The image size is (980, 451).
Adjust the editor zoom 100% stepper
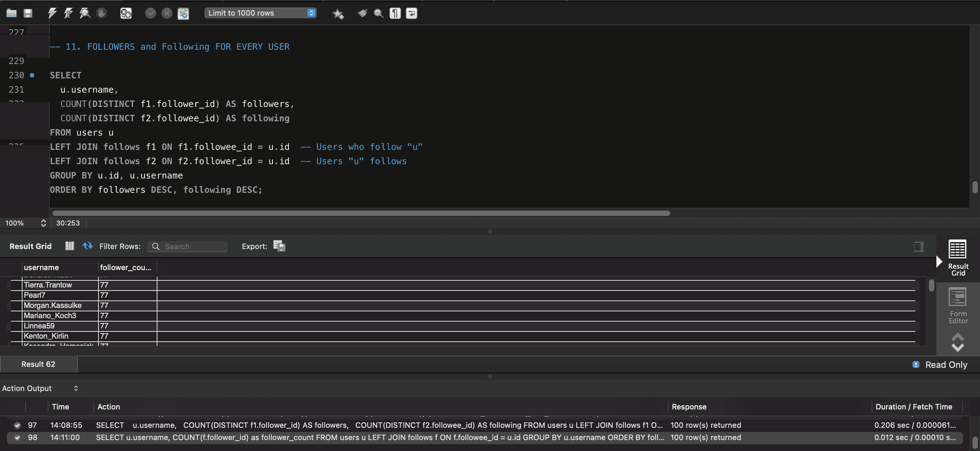pos(43,223)
